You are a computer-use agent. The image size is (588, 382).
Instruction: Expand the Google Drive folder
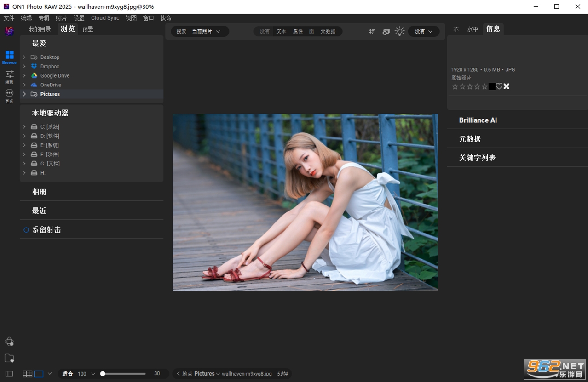tap(24, 75)
